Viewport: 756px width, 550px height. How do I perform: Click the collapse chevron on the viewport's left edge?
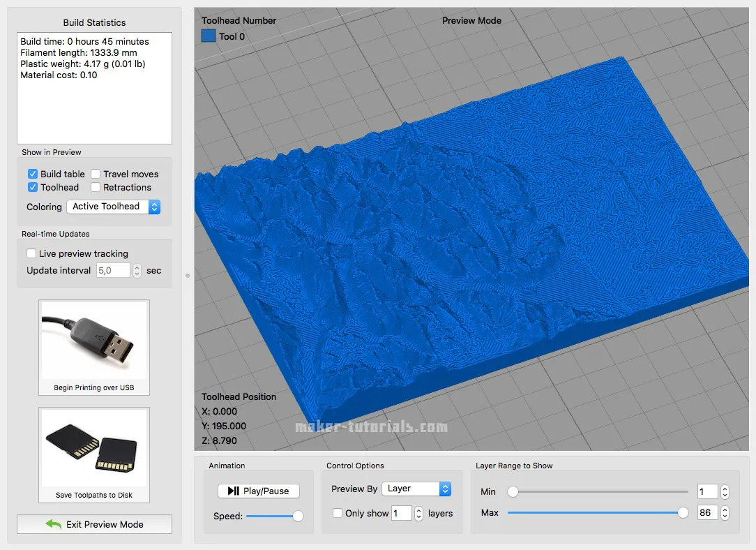click(187, 276)
